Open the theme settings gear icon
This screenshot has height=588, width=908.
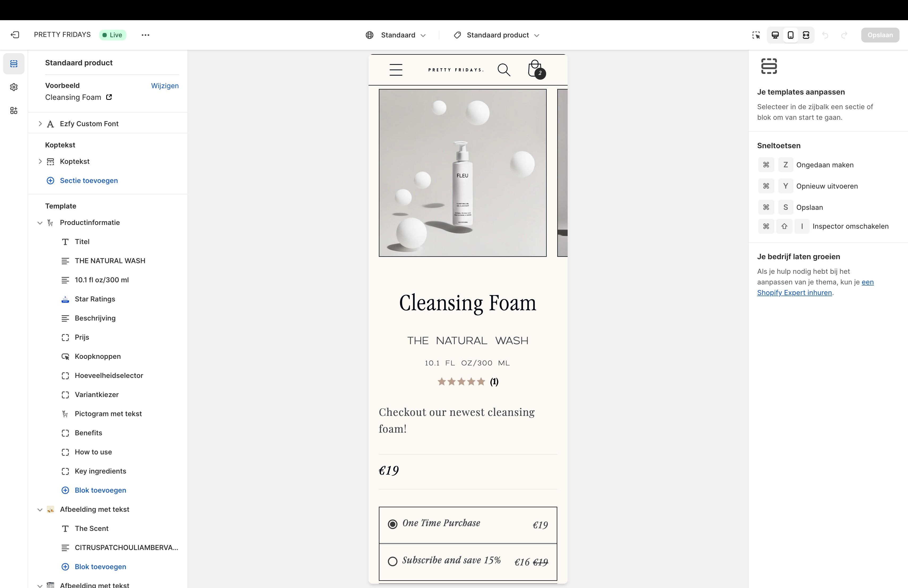tap(14, 87)
